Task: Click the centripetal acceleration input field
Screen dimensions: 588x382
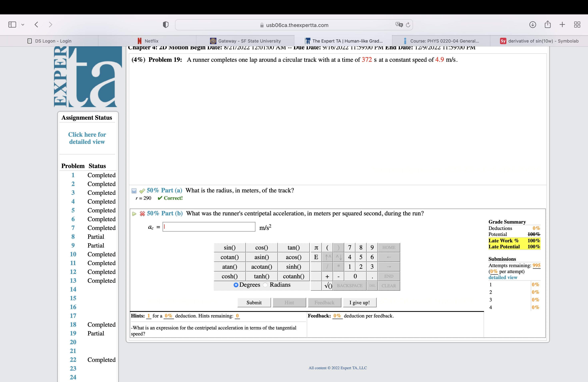Action: pyautogui.click(x=209, y=227)
